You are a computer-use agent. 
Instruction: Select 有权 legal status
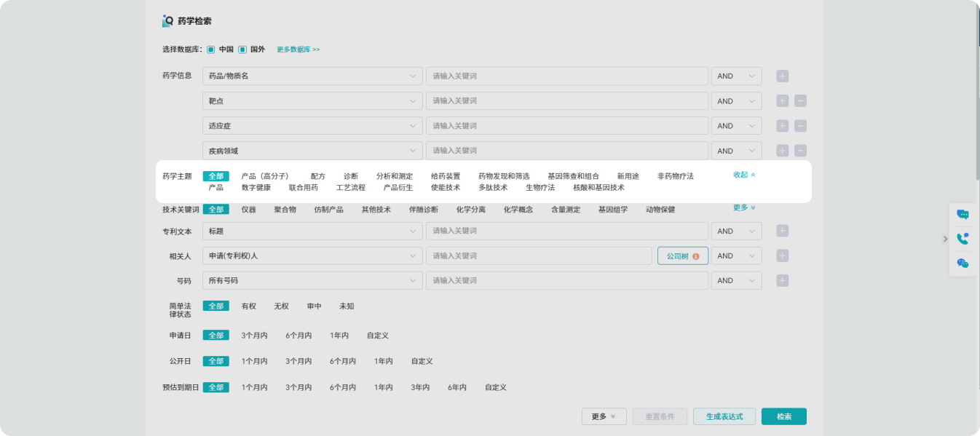[249, 306]
